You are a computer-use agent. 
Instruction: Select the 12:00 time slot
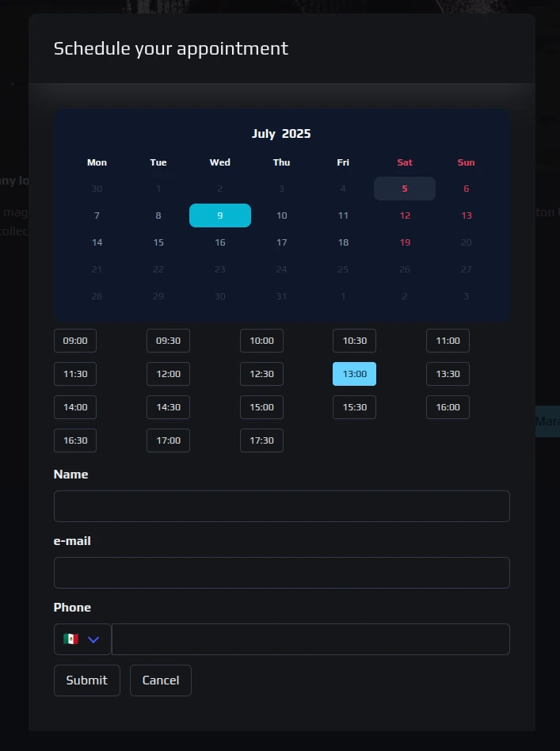pos(168,374)
